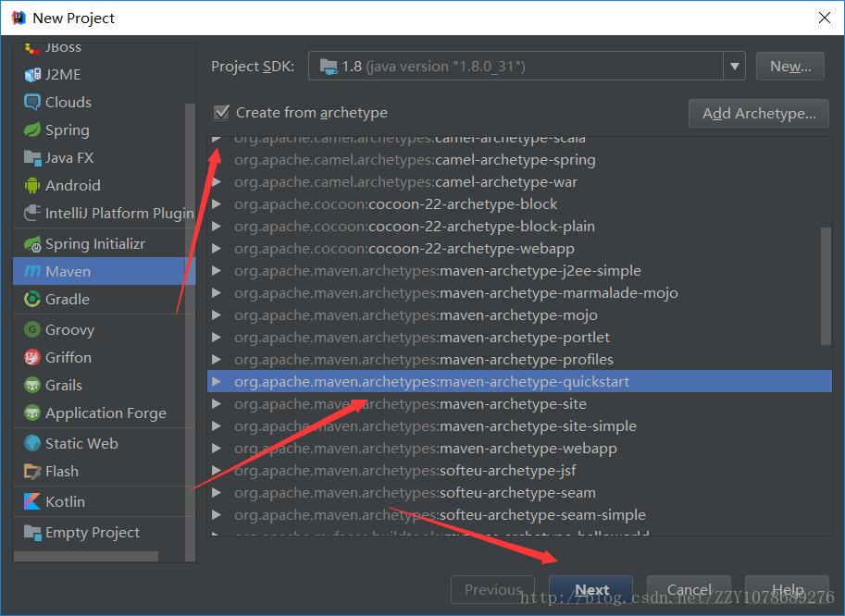This screenshot has width=845, height=616.
Task: Select Android project type label
Action: [73, 185]
